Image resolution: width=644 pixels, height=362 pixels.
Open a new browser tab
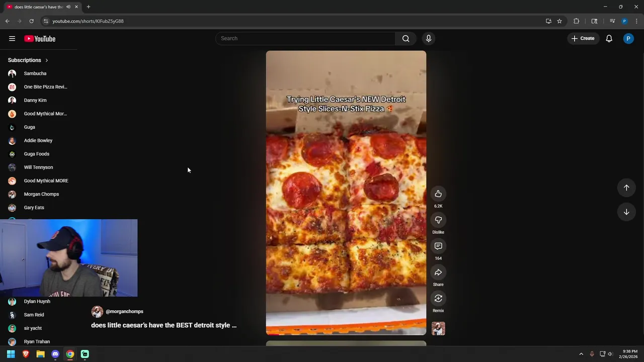pyautogui.click(x=89, y=7)
